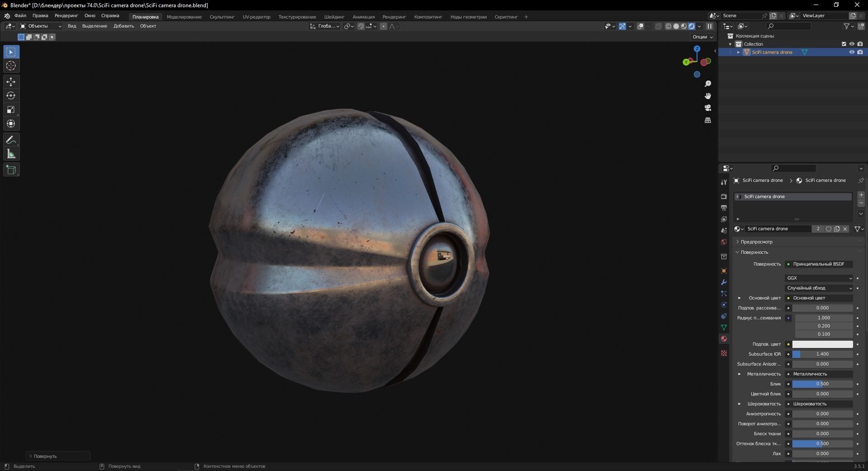Open the subsurface method dropdown

click(819, 288)
